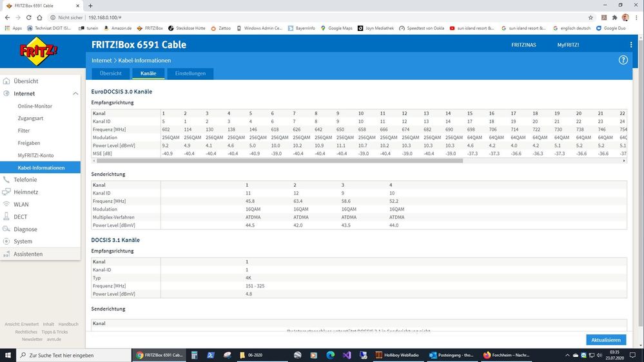This screenshot has width=644, height=362.
Task: Click the FRITZ! logo
Action: [x=38, y=52]
